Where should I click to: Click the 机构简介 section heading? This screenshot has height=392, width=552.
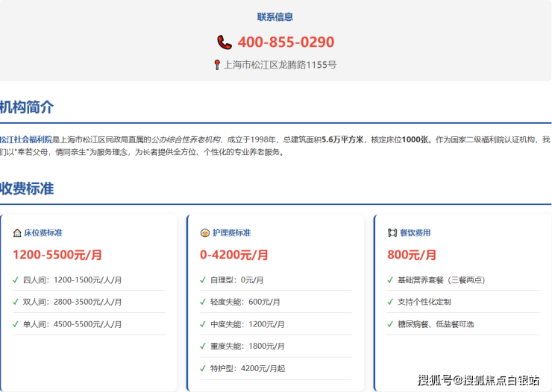tap(27, 107)
